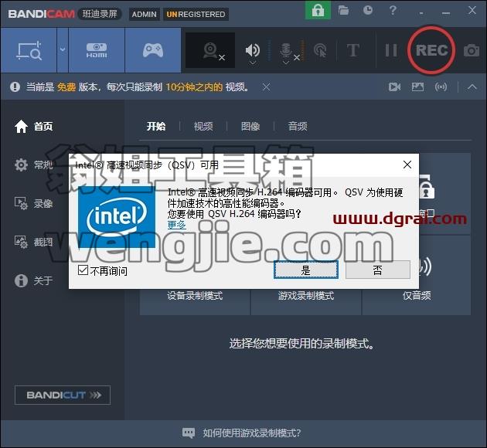Toggle microphone recording
Image resolution: width=487 pixels, height=448 pixels.
coord(286,50)
